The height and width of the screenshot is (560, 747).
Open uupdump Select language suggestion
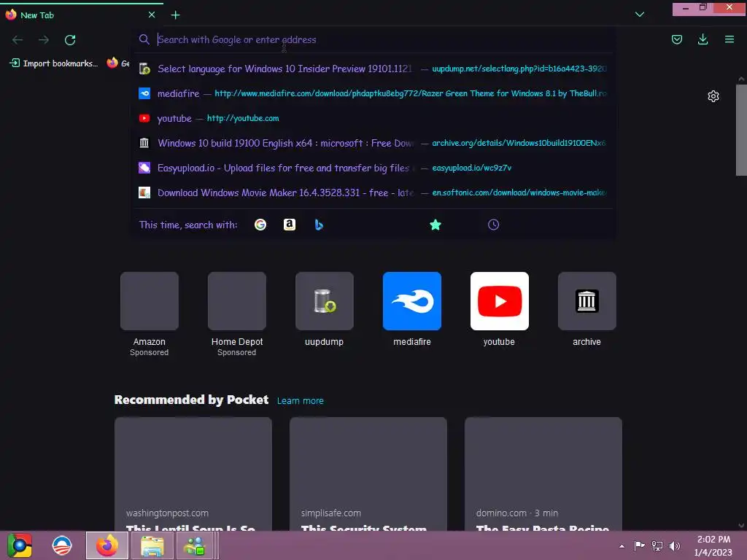[x=373, y=69]
